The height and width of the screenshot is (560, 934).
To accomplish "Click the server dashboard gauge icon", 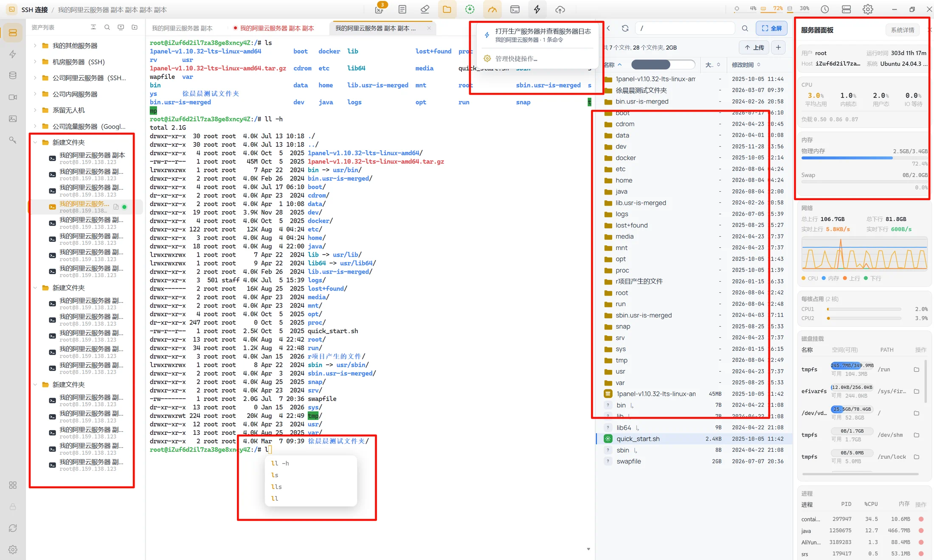I will [x=492, y=9].
